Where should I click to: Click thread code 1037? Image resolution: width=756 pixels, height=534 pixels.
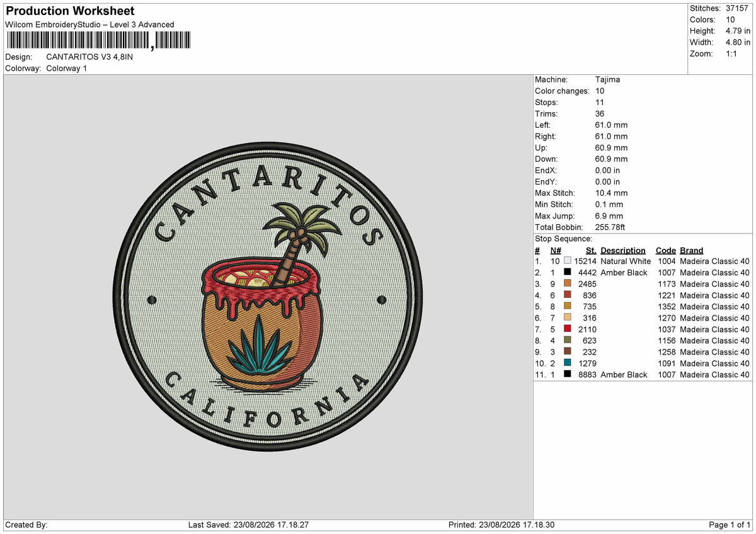(667, 329)
